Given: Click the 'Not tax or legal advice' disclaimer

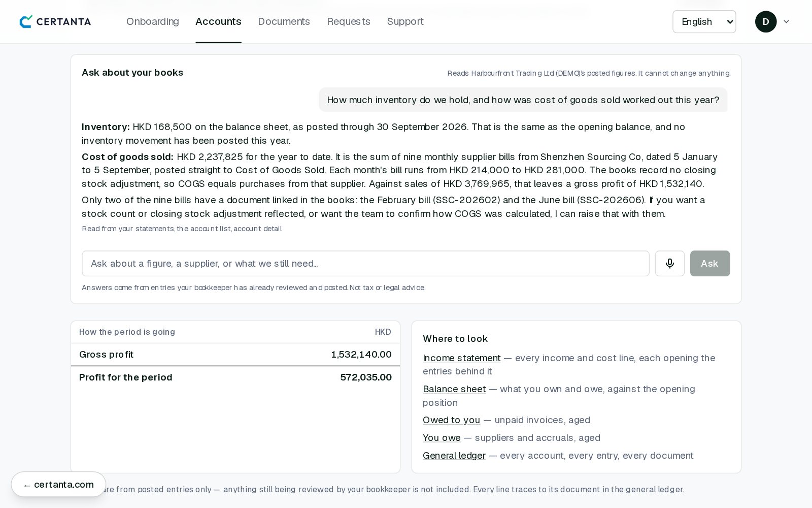Looking at the screenshot, I should [387, 288].
